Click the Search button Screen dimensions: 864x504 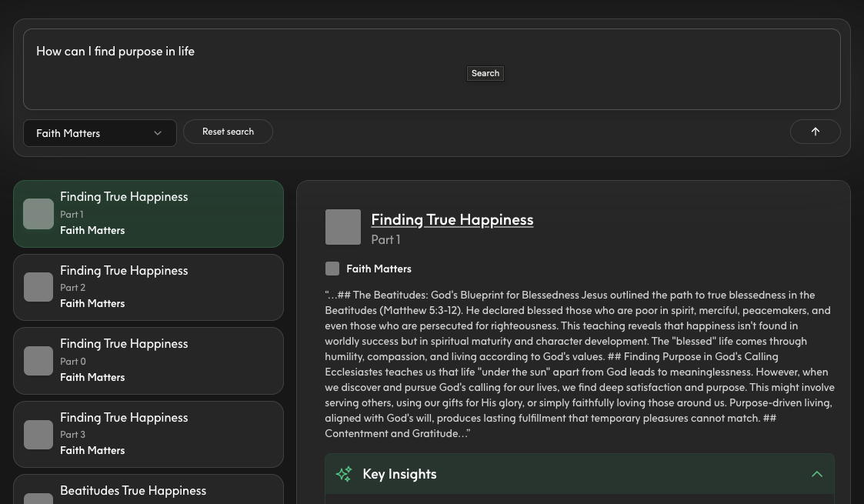485,73
